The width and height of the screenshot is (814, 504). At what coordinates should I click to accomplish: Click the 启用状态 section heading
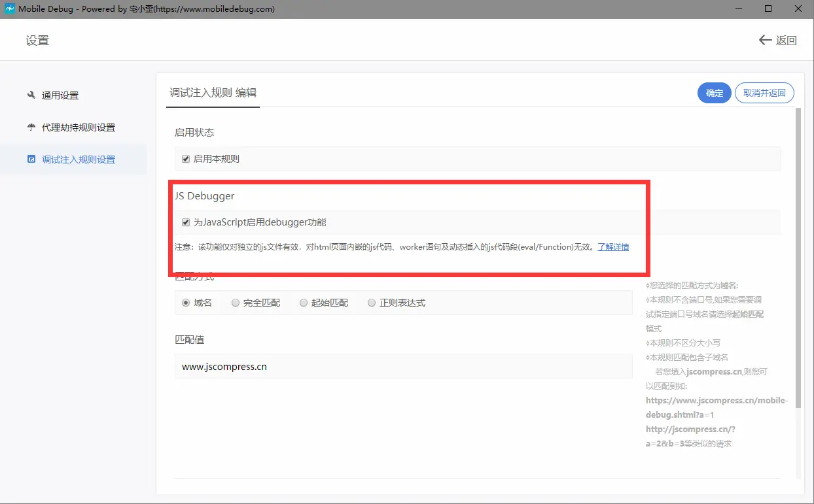pos(194,132)
